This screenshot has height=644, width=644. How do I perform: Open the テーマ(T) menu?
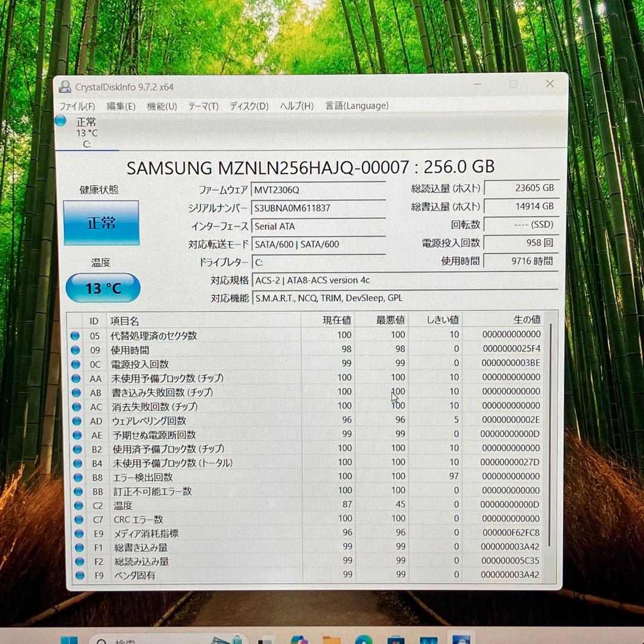[203, 106]
